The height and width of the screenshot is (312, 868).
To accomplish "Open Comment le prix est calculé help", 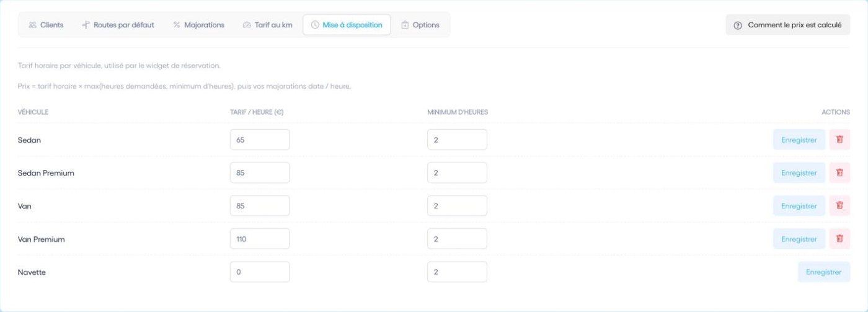I will (x=788, y=25).
